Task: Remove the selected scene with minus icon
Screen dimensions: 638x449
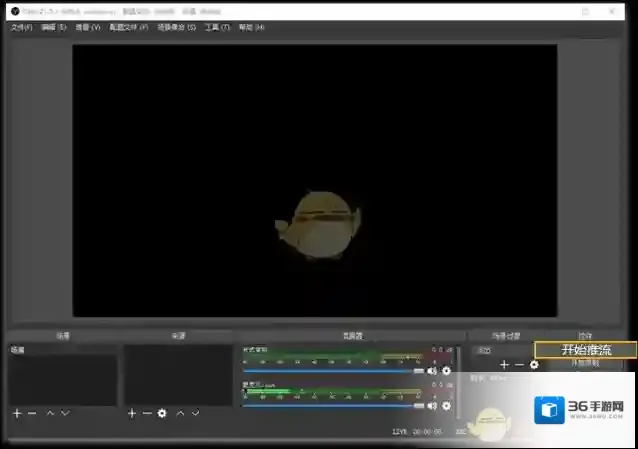Action: point(32,413)
